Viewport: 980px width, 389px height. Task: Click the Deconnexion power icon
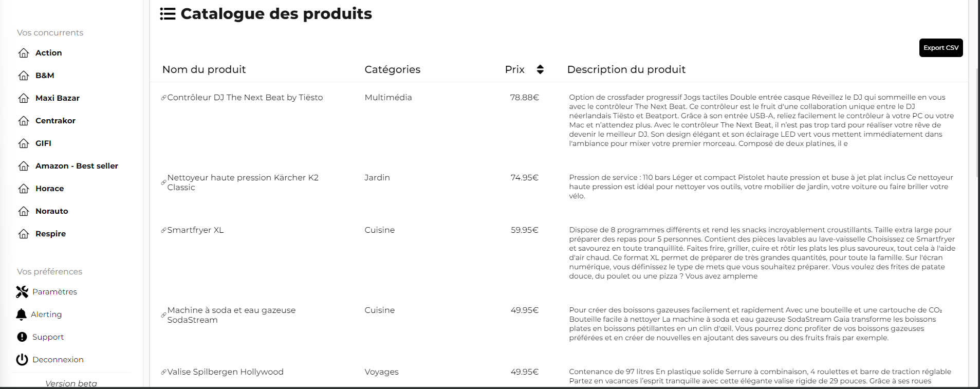click(22, 360)
